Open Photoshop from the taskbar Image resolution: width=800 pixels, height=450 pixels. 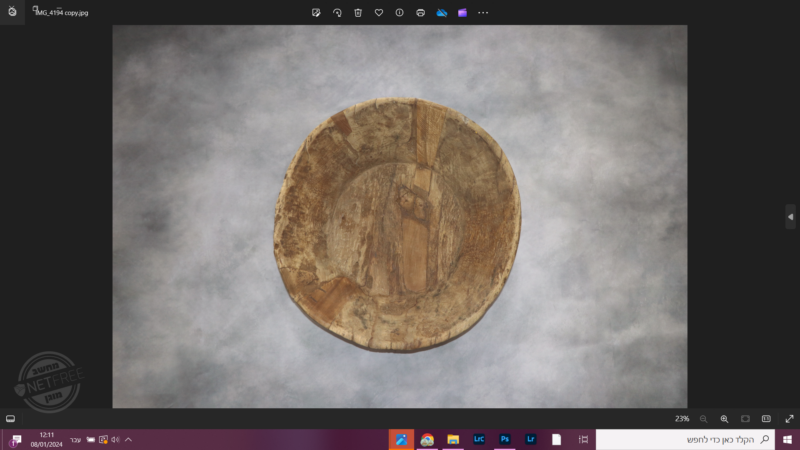(x=505, y=439)
